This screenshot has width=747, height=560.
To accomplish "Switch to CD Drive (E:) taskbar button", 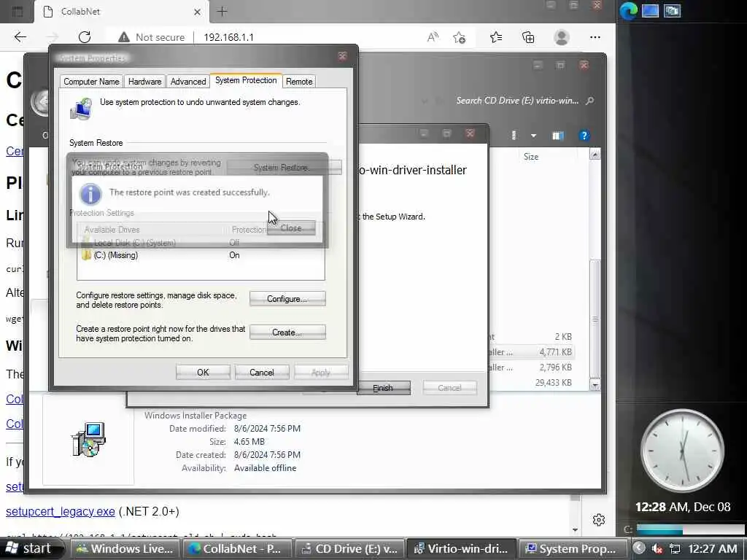I will point(349,548).
